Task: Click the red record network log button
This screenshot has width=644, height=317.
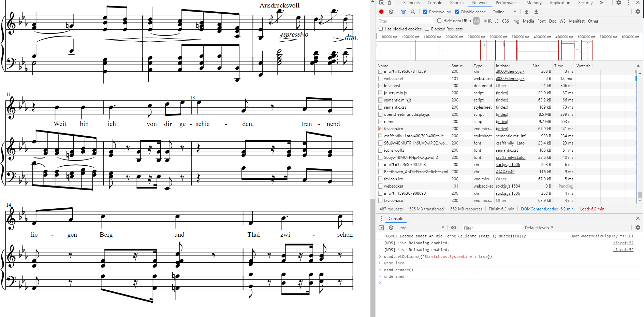Action: [381, 12]
